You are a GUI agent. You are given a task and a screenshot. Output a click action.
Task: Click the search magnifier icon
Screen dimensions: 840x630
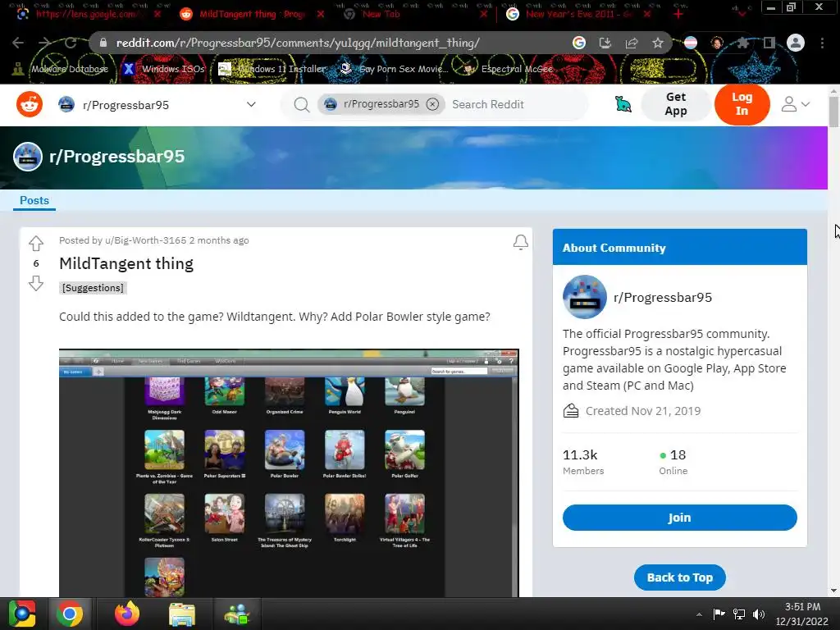302,104
